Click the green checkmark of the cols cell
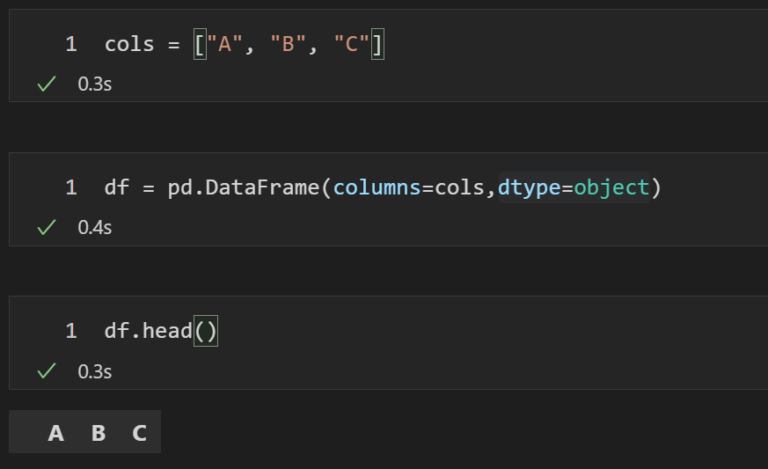 (x=45, y=85)
